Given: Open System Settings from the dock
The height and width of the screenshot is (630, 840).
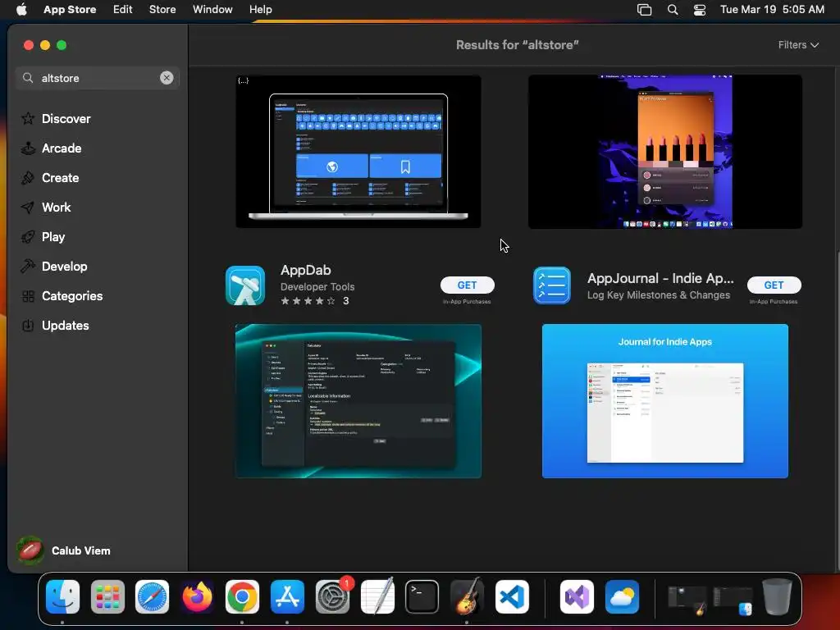Looking at the screenshot, I should point(332,597).
